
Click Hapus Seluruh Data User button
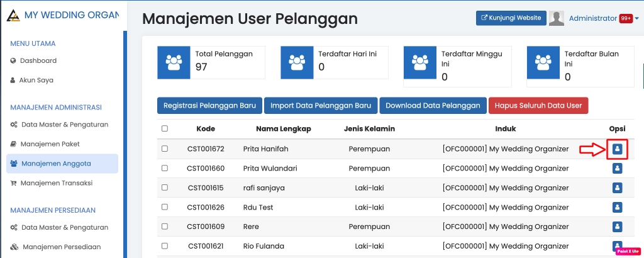pos(538,106)
